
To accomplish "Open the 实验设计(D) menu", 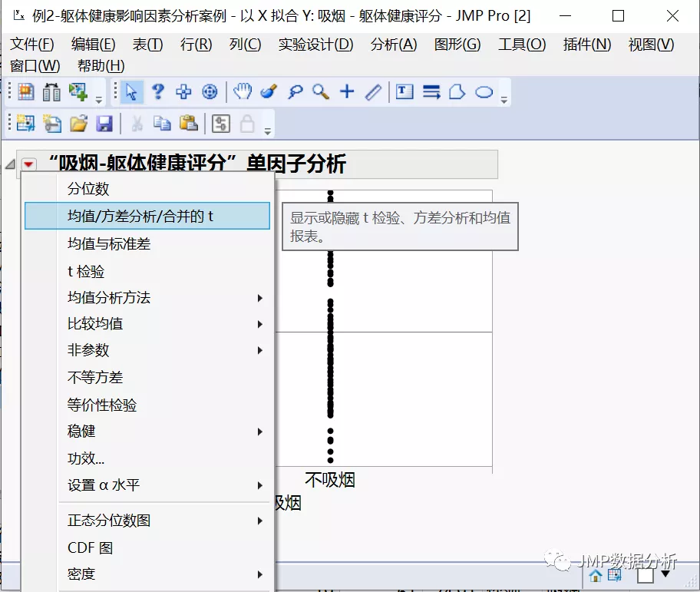I will (x=315, y=45).
